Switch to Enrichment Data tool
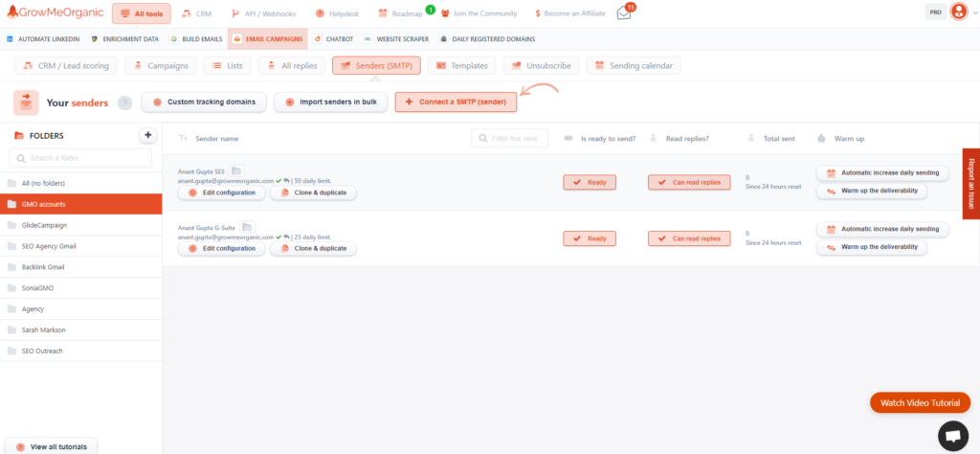 (x=124, y=38)
